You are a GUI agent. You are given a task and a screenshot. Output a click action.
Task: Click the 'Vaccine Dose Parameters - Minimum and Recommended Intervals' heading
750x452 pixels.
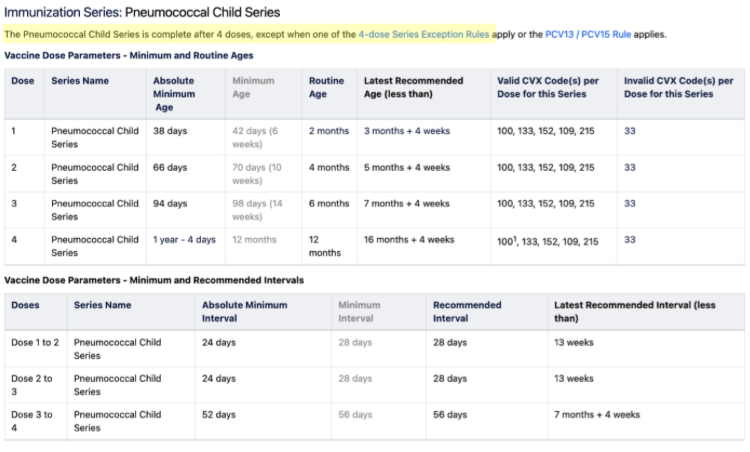pyautogui.click(x=154, y=280)
